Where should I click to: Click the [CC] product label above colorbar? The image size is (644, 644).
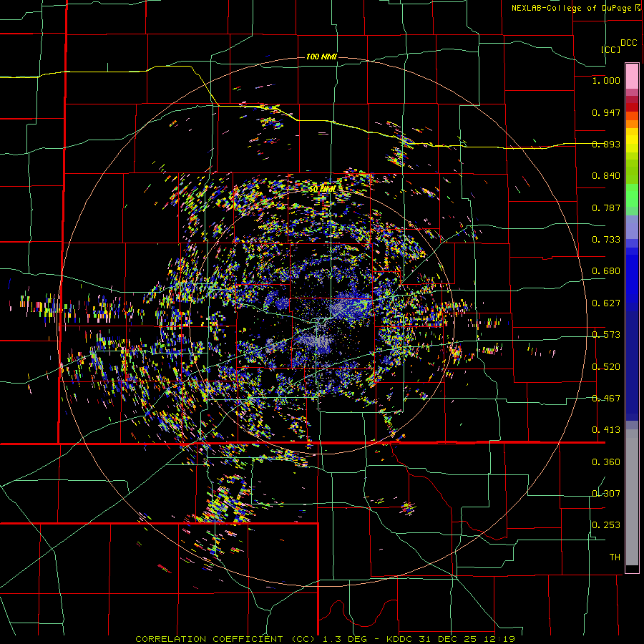(610, 49)
